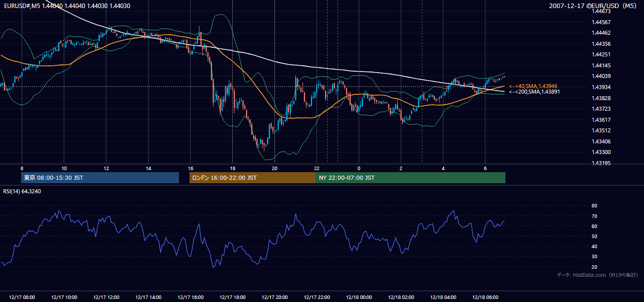Click hour label 16 under price chart
The height and width of the screenshot is (302, 644).
click(190, 168)
